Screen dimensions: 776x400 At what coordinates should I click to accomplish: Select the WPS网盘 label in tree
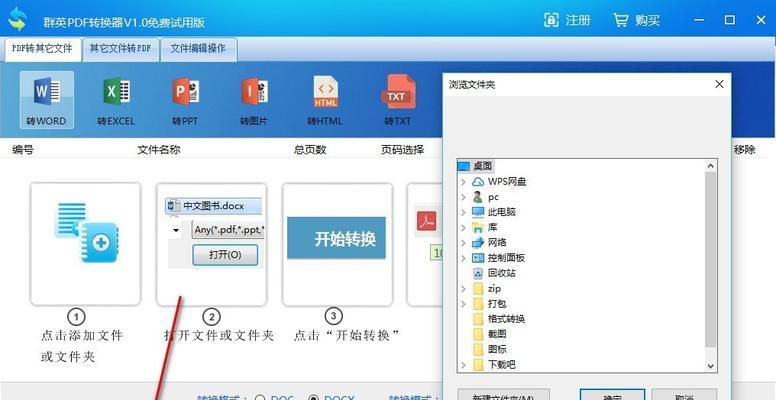pyautogui.click(x=507, y=182)
